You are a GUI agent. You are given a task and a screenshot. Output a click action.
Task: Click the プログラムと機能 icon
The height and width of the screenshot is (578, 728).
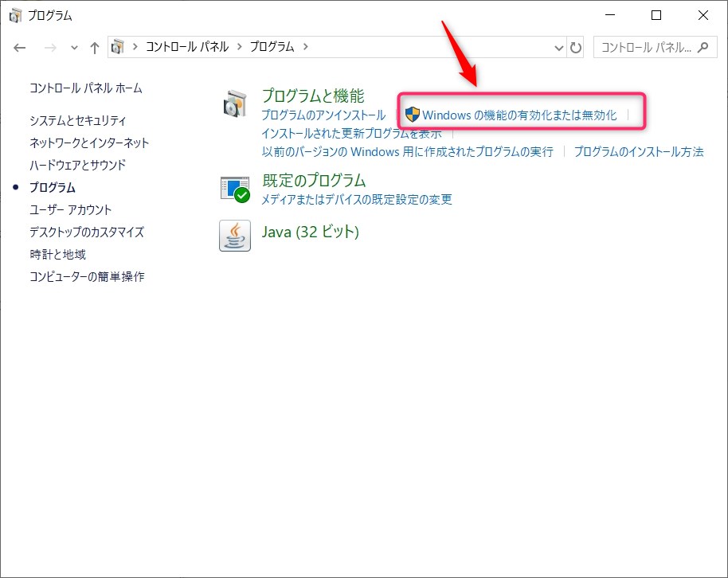[x=235, y=104]
